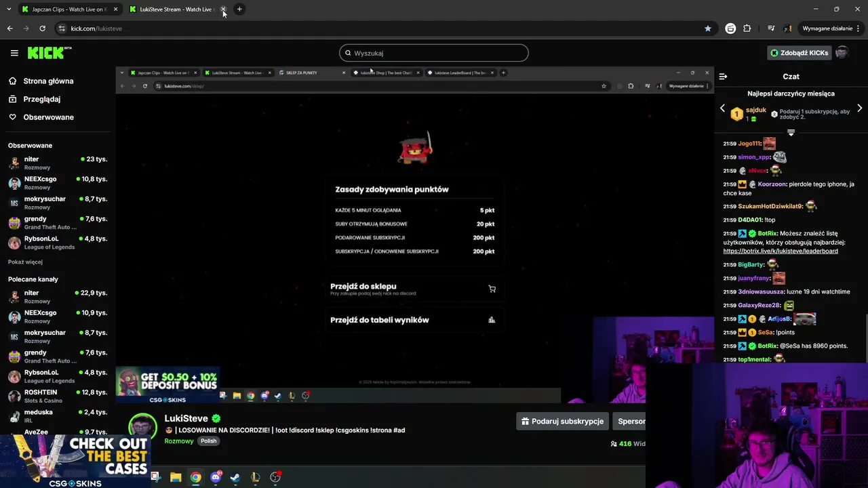Open the media control playlist icon

[771, 28]
